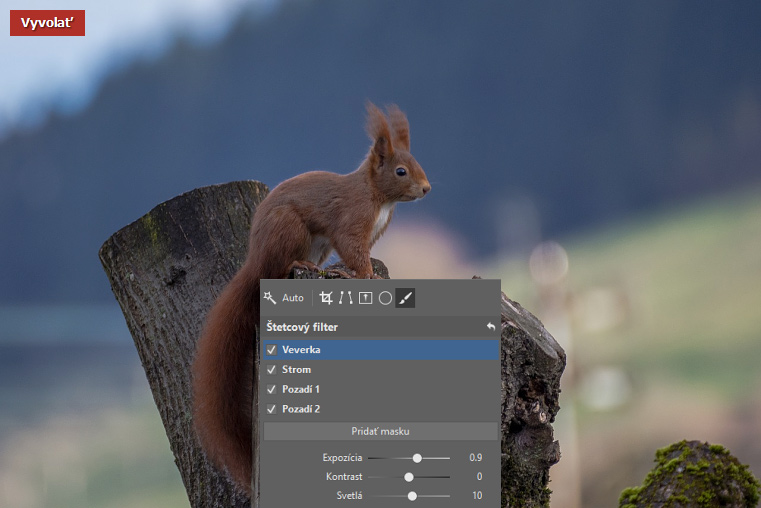Click the Auto enhance magic wand icon
This screenshot has height=508, width=761.
(270, 297)
